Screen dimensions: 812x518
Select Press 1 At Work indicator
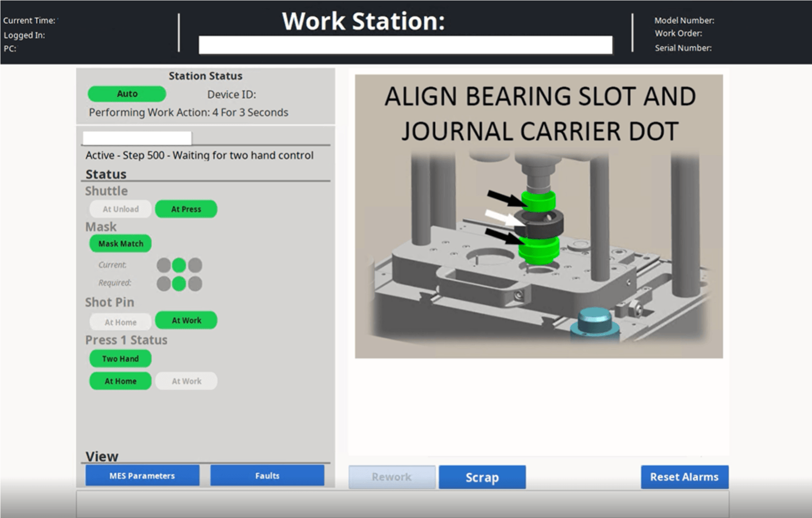186,381
